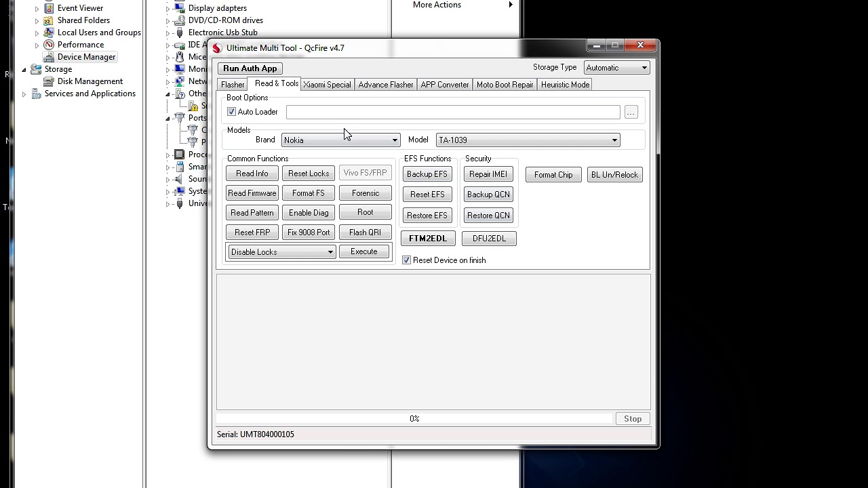Click the Restore QCN button
Screen dimensions: 868x488
tap(488, 216)
